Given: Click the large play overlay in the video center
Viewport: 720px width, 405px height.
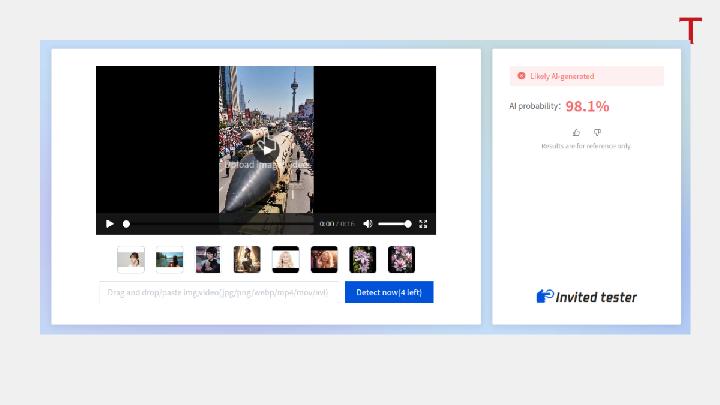Looking at the screenshot, I should coord(266,150).
